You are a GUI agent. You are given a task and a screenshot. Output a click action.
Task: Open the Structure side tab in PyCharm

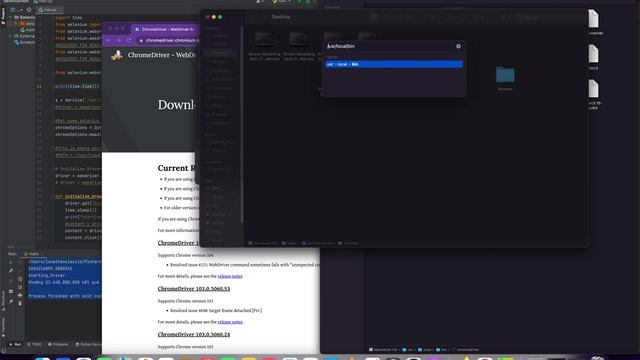coord(3,301)
